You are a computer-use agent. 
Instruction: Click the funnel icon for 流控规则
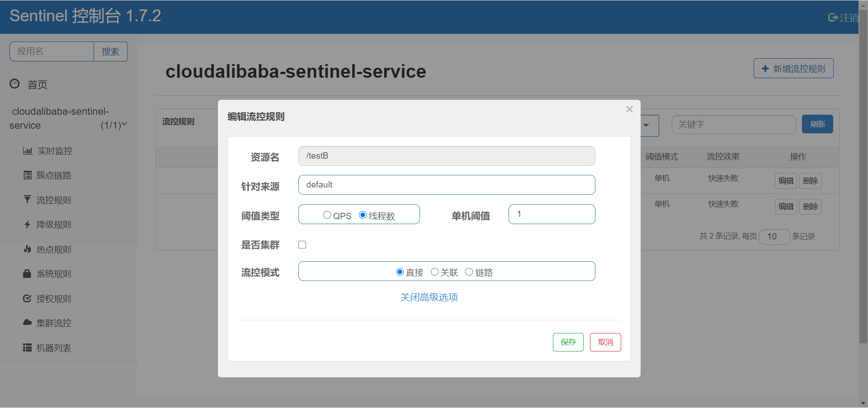(28, 200)
